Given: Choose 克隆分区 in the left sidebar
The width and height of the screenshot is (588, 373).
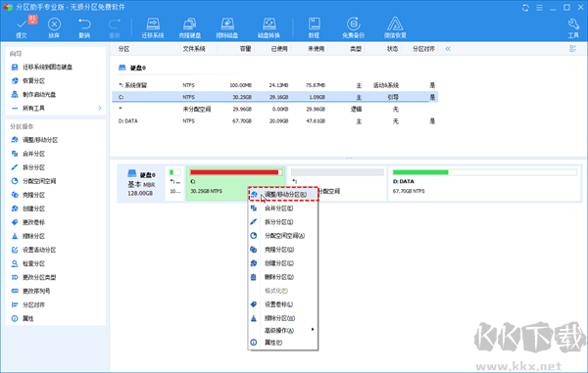Looking at the screenshot, I should tap(28, 195).
